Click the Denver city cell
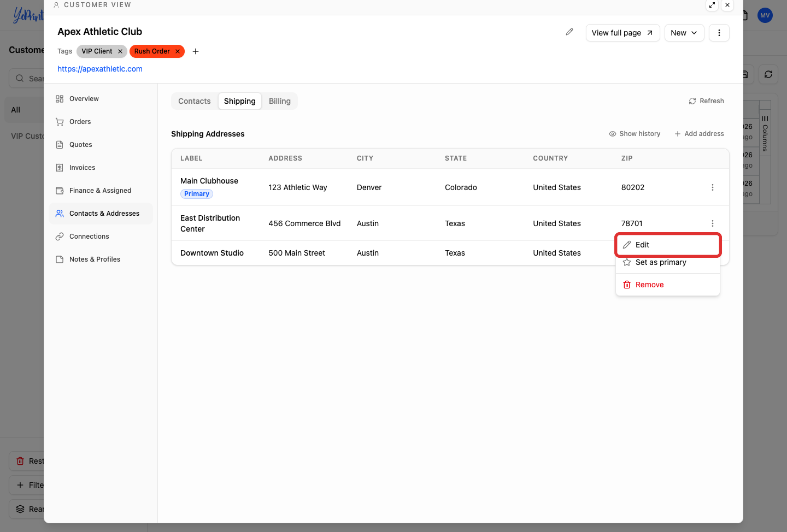This screenshot has height=532, width=787. point(369,187)
